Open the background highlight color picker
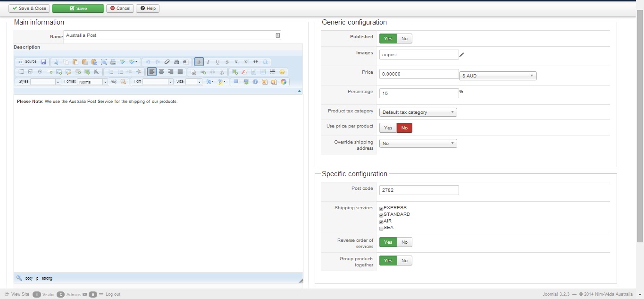Screen dimensions: 644x299 [x=222, y=82]
